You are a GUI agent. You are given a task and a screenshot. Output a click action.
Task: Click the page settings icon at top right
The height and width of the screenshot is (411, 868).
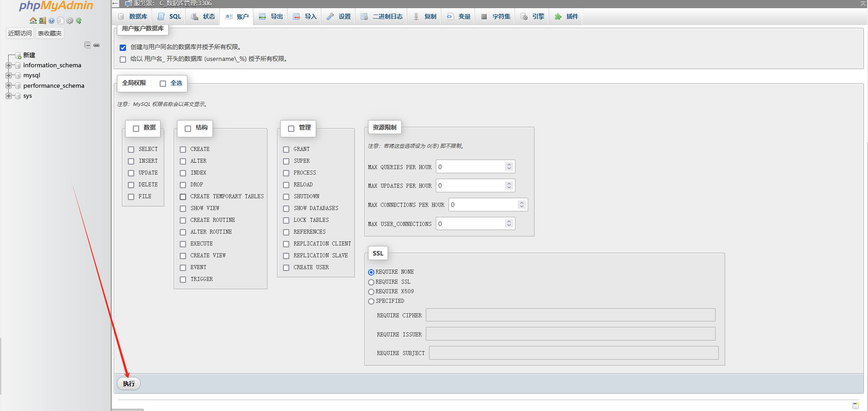(x=863, y=3)
